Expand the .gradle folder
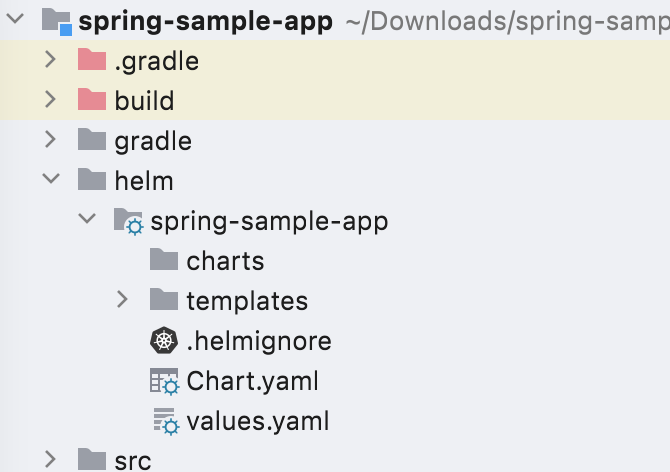This screenshot has height=472, width=670. pos(50,61)
